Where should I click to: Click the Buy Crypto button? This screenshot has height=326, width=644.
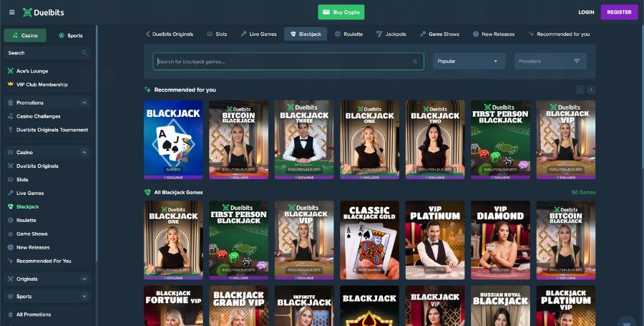pos(341,12)
